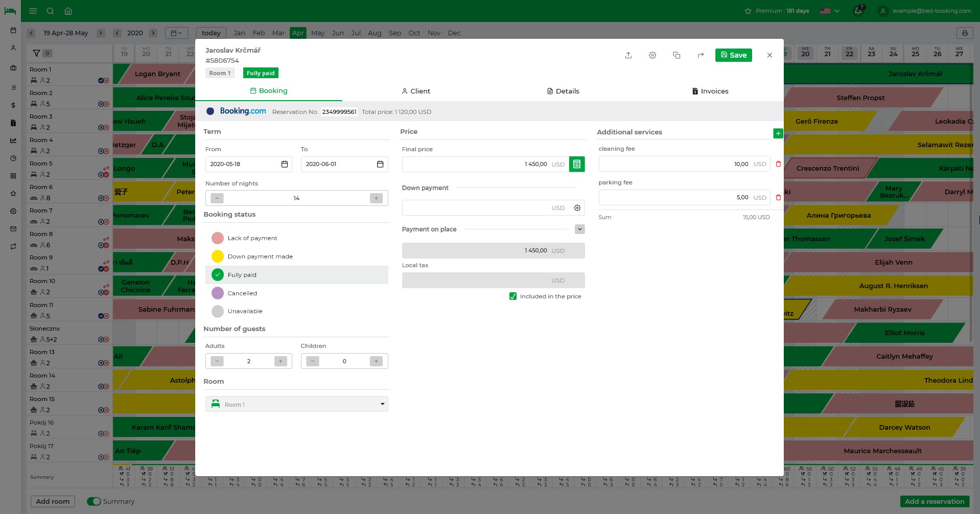Viewport: 980px width, 514px height.
Task: Toggle the Summary switch
Action: coord(94,502)
